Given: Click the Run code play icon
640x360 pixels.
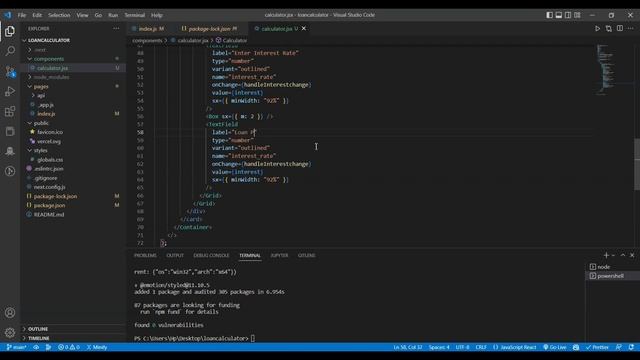Looking at the screenshot, I should tap(597, 29).
